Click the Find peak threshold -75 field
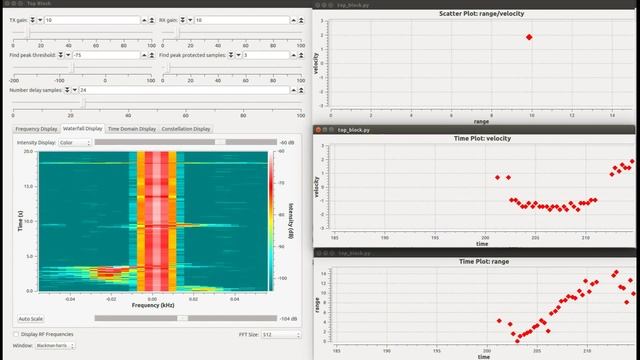Screen dimensions: 640x360 pyautogui.click(x=106, y=55)
